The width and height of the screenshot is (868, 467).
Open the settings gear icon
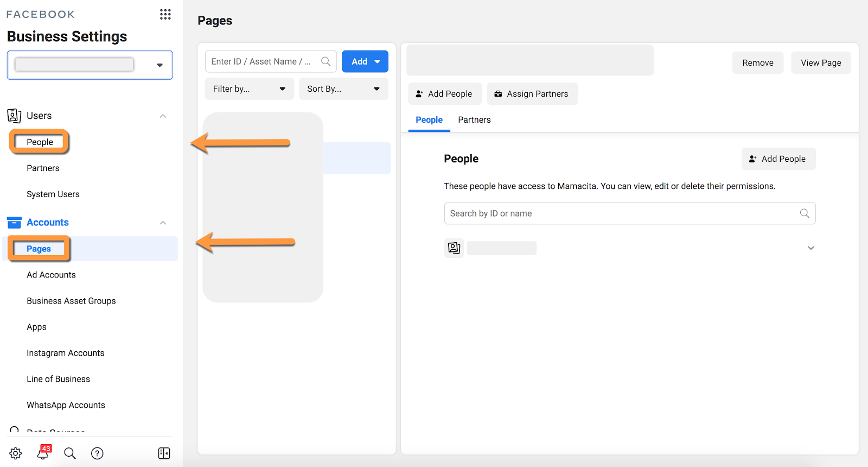click(x=16, y=453)
